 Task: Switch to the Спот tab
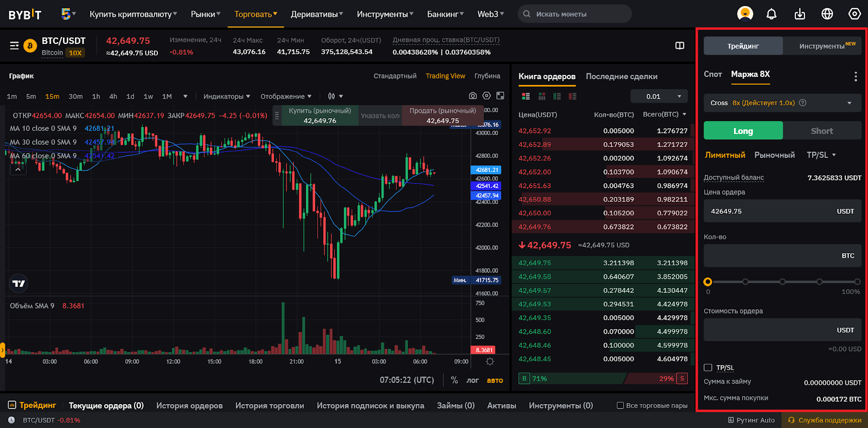click(713, 74)
